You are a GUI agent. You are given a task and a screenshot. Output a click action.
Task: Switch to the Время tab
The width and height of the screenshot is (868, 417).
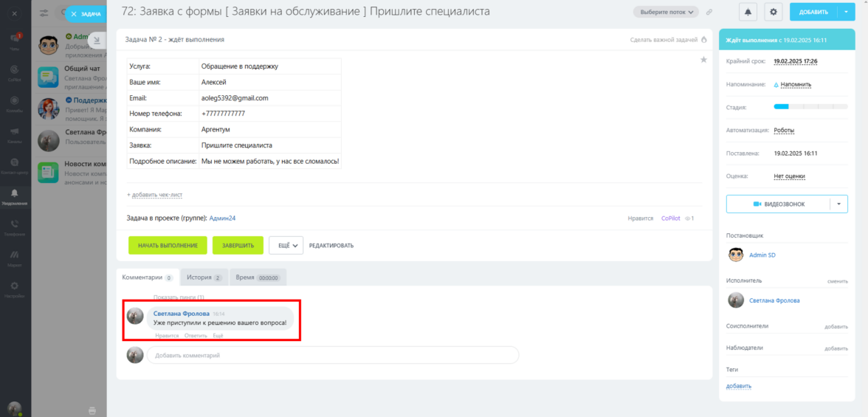(x=258, y=277)
